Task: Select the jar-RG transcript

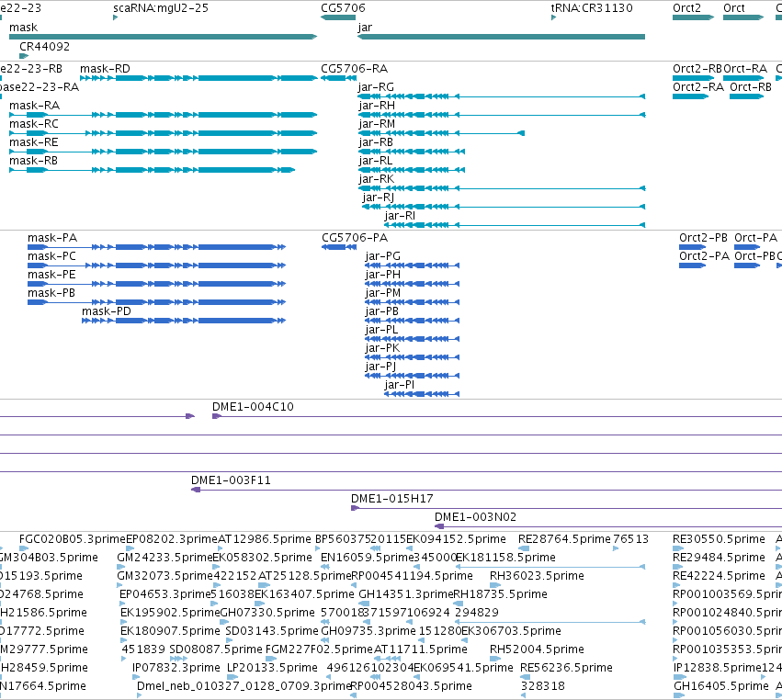Action: click(501, 96)
